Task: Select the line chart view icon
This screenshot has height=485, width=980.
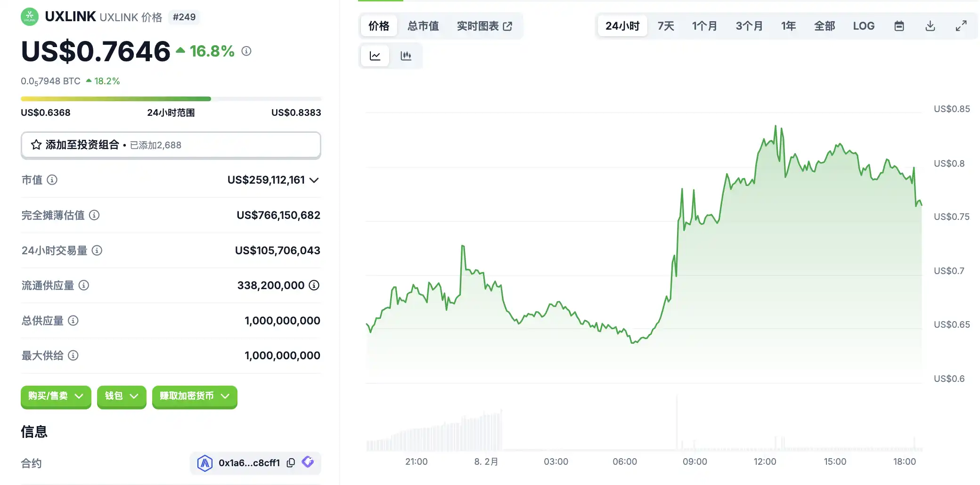Action: click(x=375, y=56)
